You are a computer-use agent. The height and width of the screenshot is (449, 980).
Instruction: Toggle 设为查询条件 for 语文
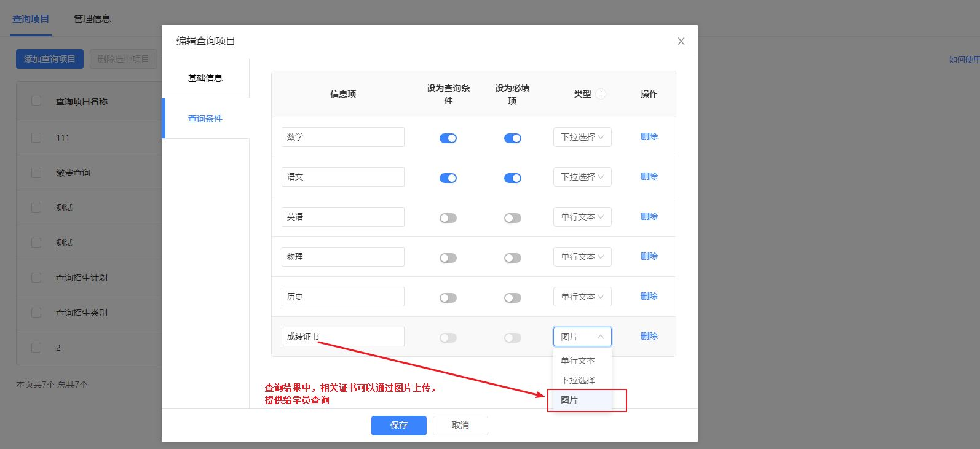coord(448,178)
